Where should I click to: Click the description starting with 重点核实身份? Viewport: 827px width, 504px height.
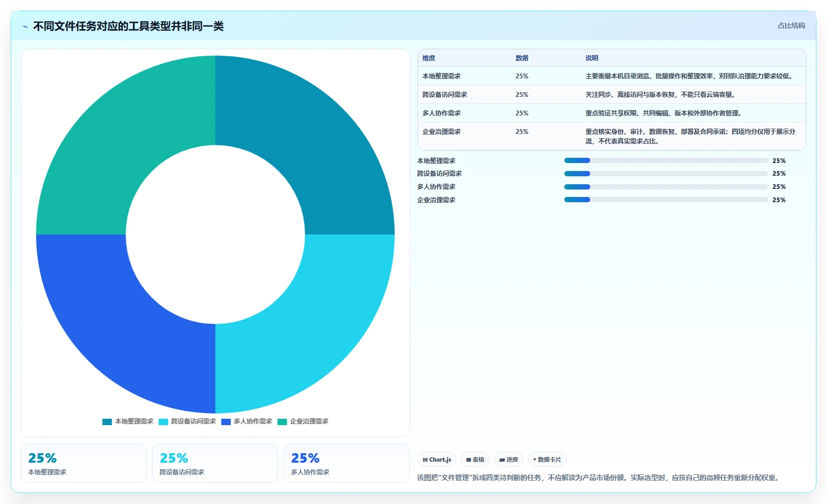point(690,137)
